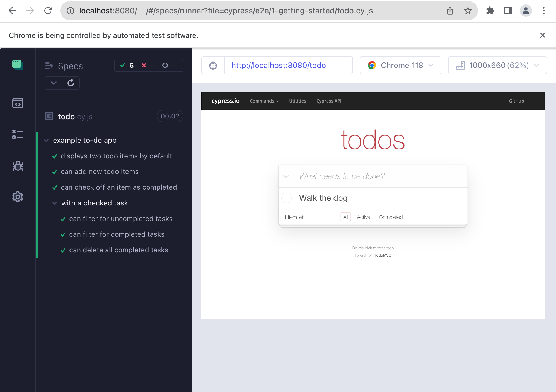Open the Runs list sidebar icon
The width and height of the screenshot is (556, 392).
pos(18,134)
